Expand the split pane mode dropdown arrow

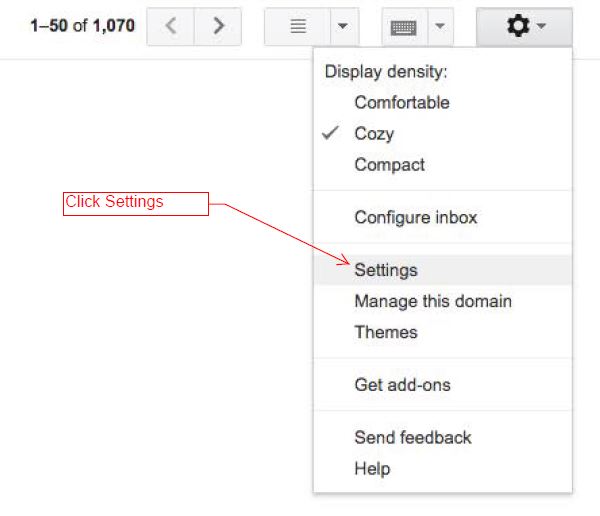[342, 27]
